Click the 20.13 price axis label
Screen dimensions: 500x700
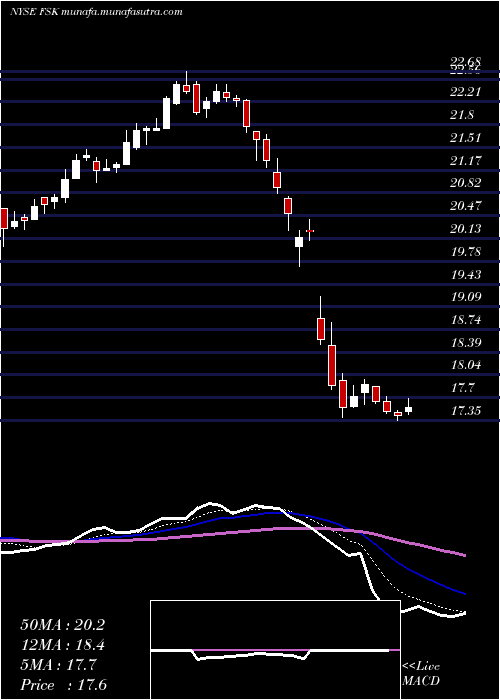[x=465, y=229]
